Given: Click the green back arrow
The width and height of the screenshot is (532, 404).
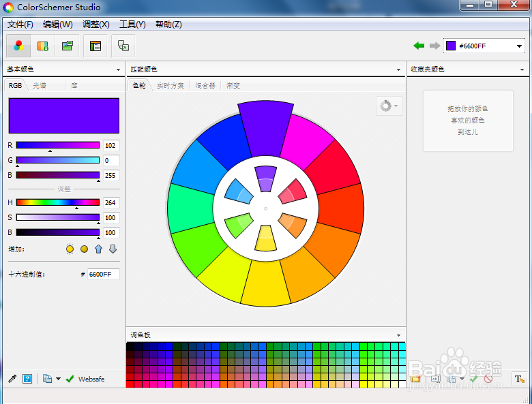Looking at the screenshot, I should point(419,46).
